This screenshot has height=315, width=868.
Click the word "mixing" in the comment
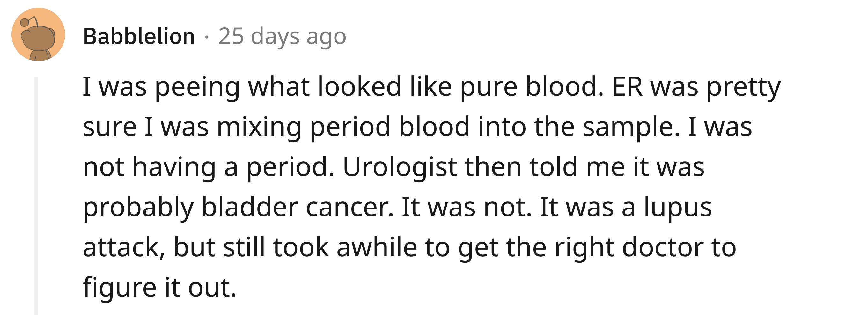click(259, 127)
